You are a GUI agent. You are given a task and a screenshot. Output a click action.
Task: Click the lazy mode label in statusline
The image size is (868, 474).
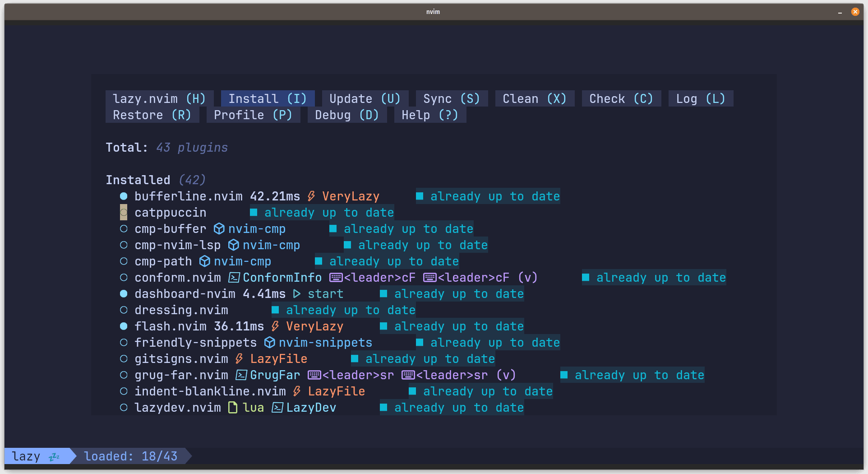pos(26,456)
